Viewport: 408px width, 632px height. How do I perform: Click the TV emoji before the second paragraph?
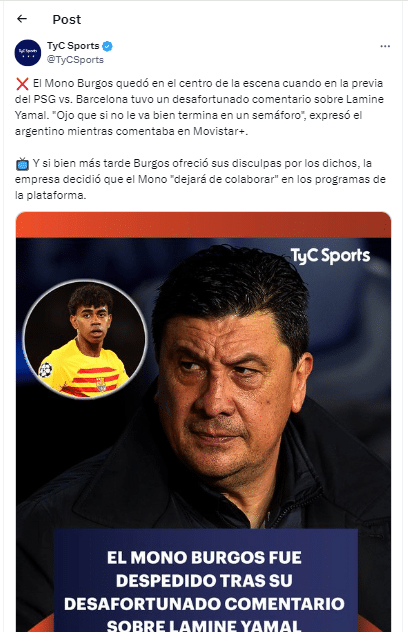(22, 164)
